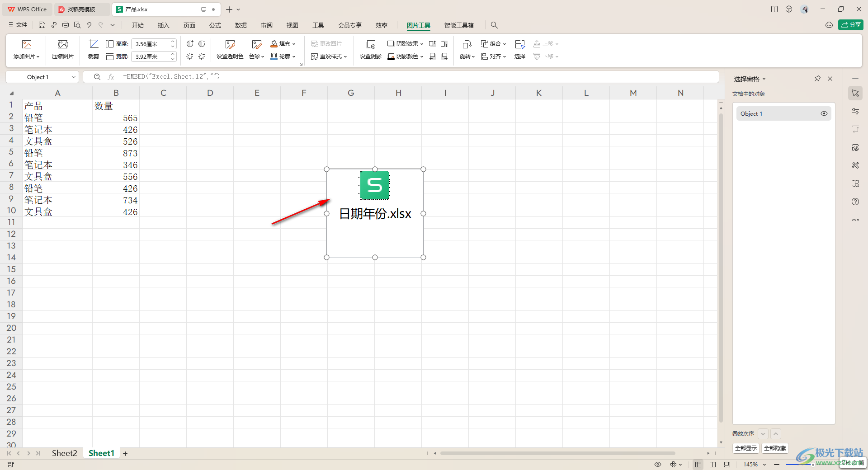This screenshot has width=868, height=470.
Task: Click the increase brightness sun icon
Action: tap(190, 56)
